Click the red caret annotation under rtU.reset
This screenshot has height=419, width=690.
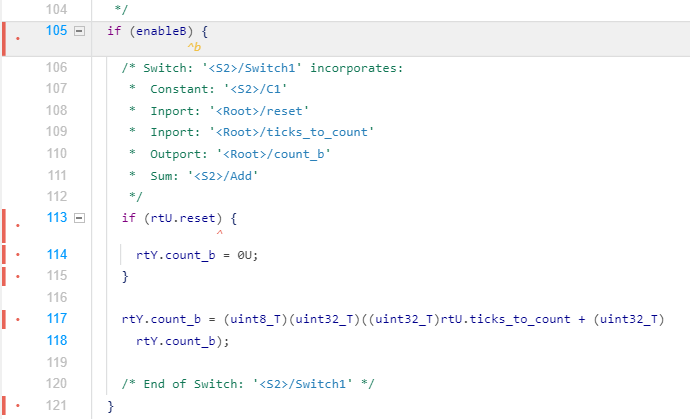pos(218,233)
